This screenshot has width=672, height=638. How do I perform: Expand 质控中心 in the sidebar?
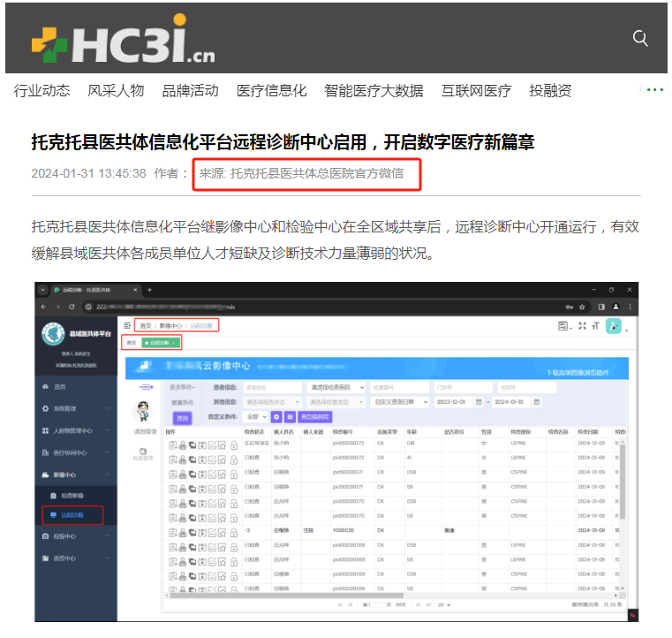75,558
